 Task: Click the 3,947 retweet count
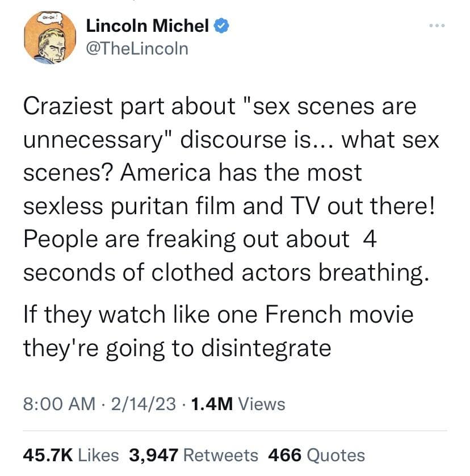(154, 455)
